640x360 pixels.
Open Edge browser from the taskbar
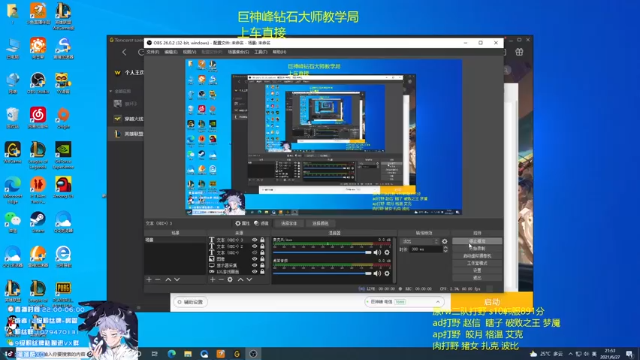(x=171, y=353)
